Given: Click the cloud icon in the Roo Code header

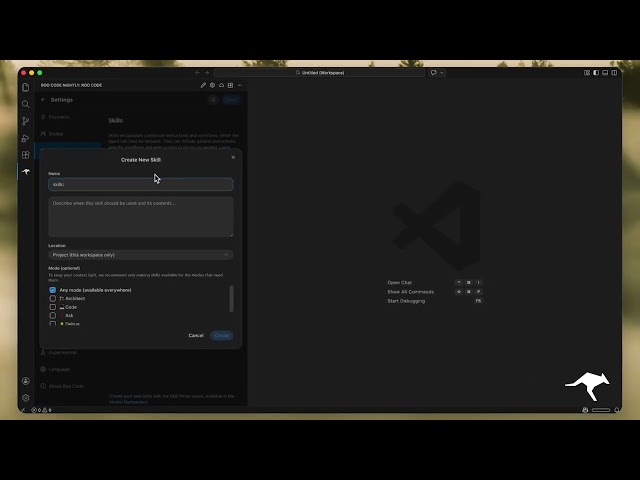Looking at the screenshot, I should 221,85.
